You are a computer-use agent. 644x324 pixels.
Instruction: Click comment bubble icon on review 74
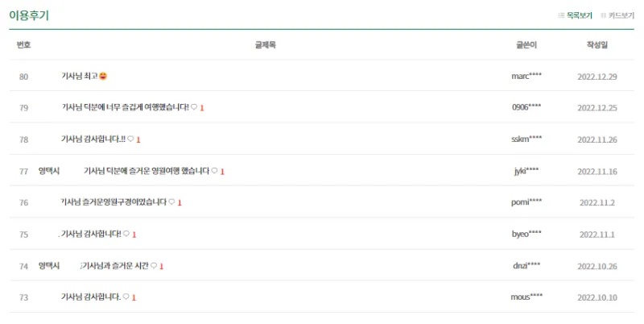point(154,266)
